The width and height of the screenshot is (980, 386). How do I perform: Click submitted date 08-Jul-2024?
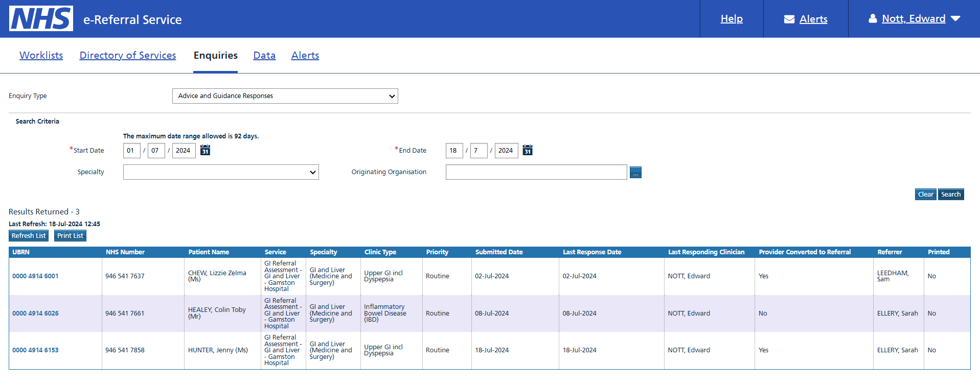pos(492,313)
